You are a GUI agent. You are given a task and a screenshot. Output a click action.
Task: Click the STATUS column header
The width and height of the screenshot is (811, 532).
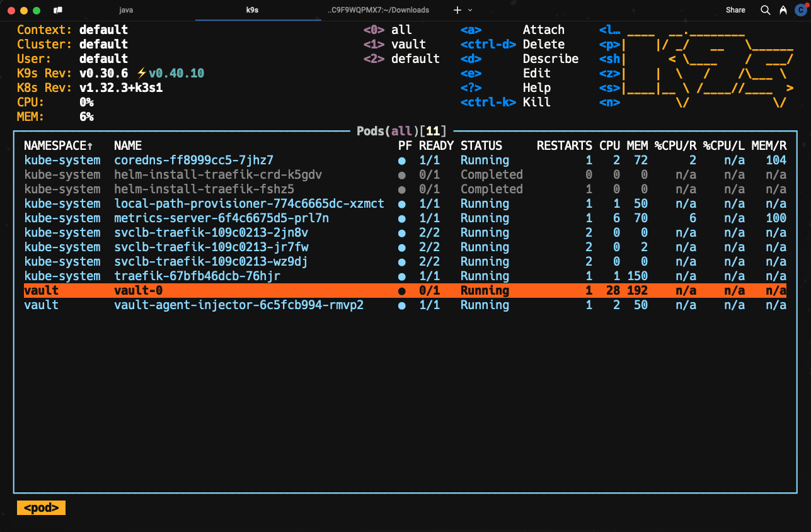click(x=481, y=145)
